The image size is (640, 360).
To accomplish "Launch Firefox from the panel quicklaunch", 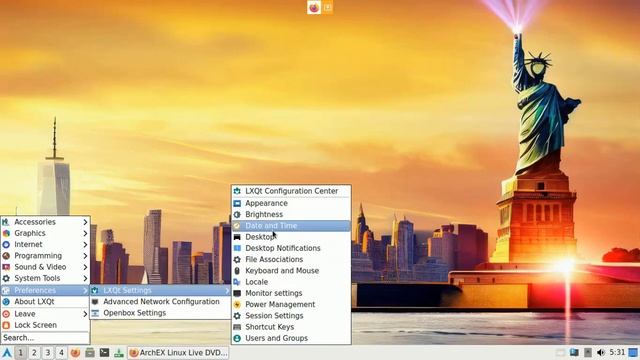I will pos(75,352).
